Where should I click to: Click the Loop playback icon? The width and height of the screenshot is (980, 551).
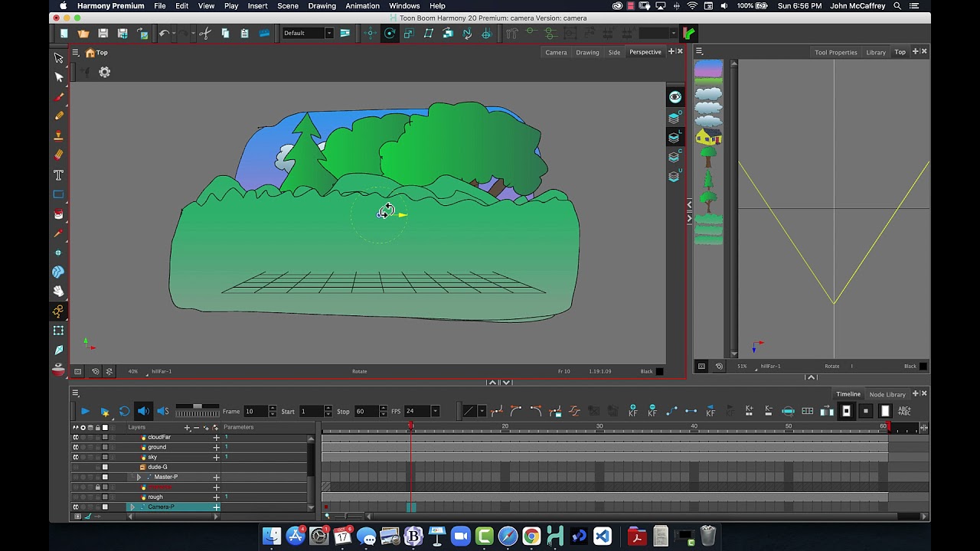pyautogui.click(x=124, y=411)
